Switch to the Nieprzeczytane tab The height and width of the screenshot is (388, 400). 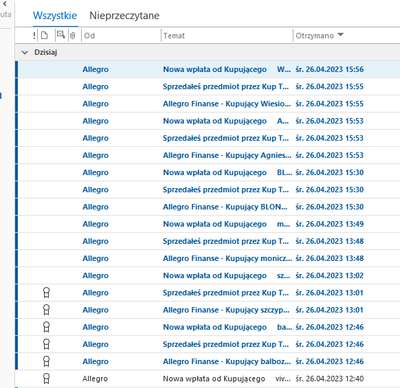coord(124,16)
